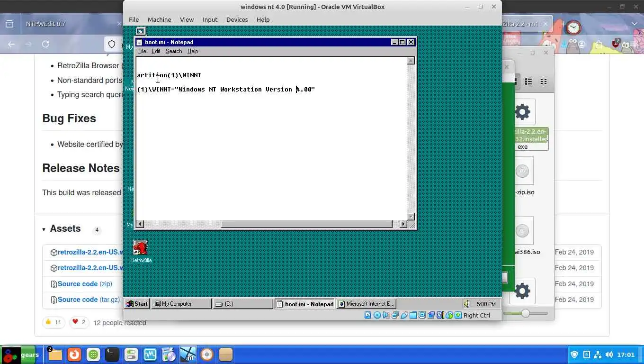Screen dimensions: 644x364
Task: Open Source code (zip) link
Action: pos(85,284)
